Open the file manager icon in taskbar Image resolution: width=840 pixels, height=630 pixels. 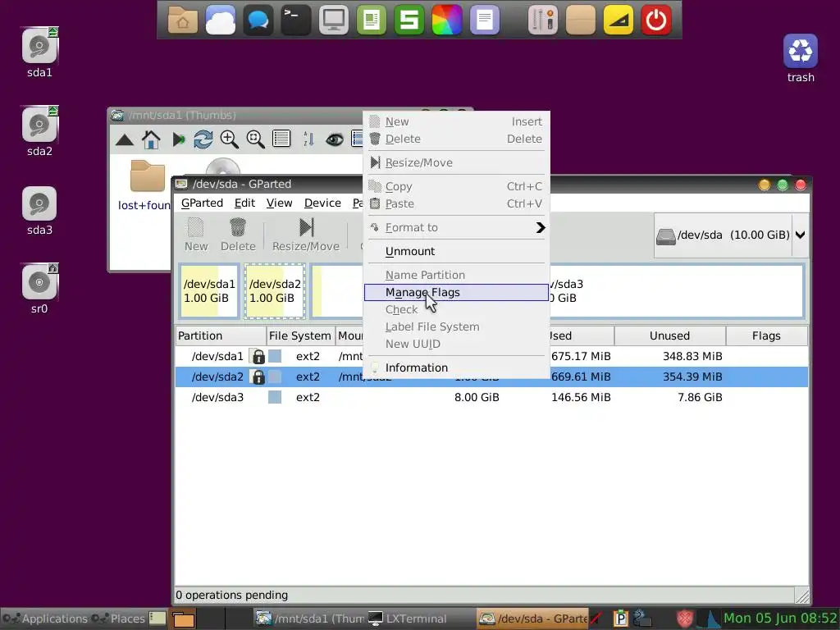pyautogui.click(x=183, y=619)
